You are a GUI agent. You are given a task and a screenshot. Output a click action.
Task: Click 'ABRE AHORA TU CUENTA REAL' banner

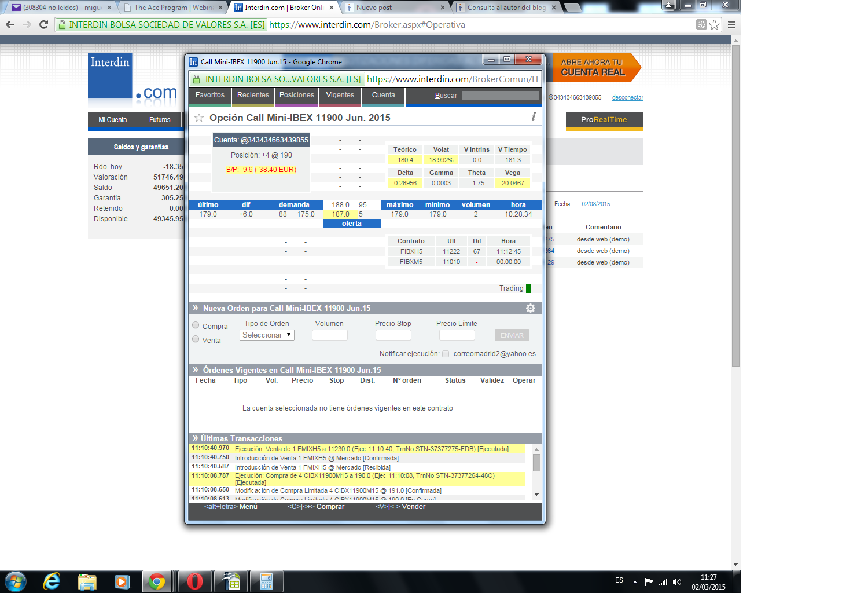click(597, 68)
